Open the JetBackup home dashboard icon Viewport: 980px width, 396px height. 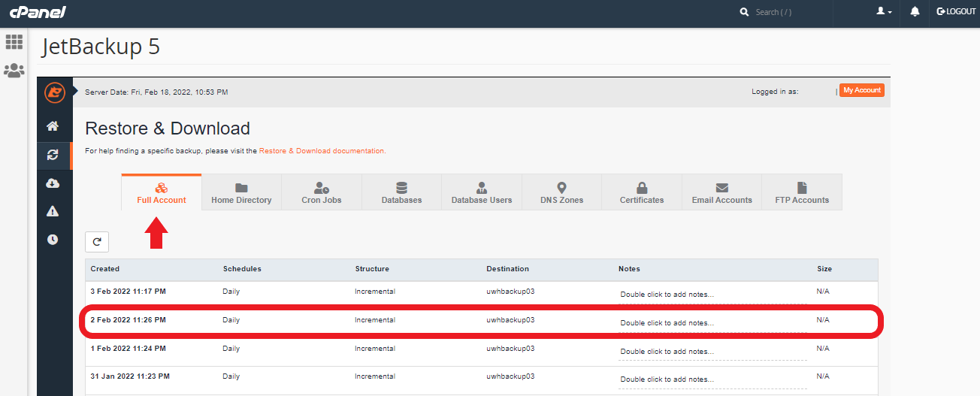(x=53, y=126)
